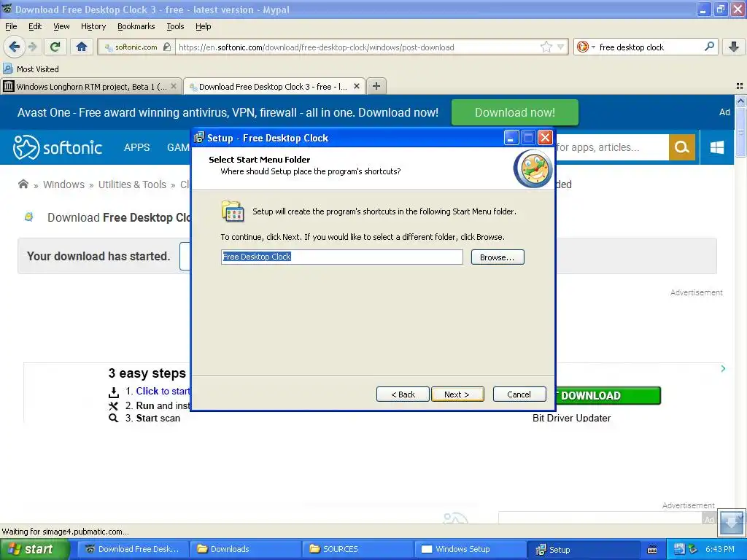
Task: Click the address bar URL field
Action: coord(357,47)
